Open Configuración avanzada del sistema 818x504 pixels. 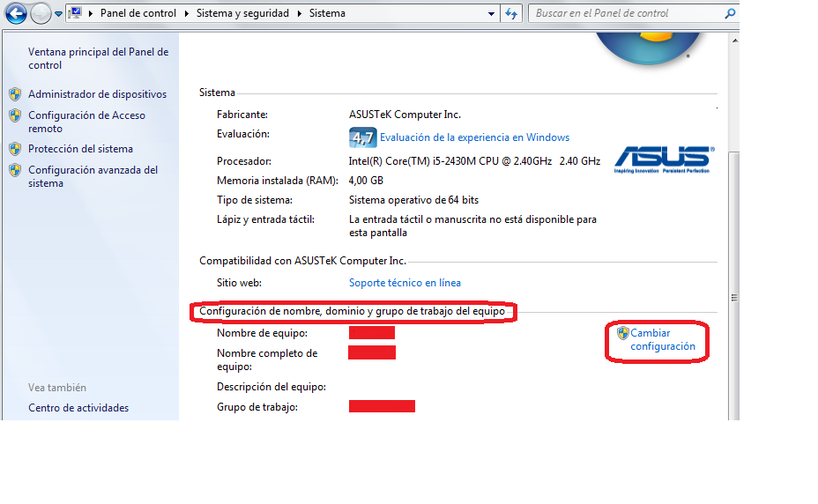click(93, 176)
